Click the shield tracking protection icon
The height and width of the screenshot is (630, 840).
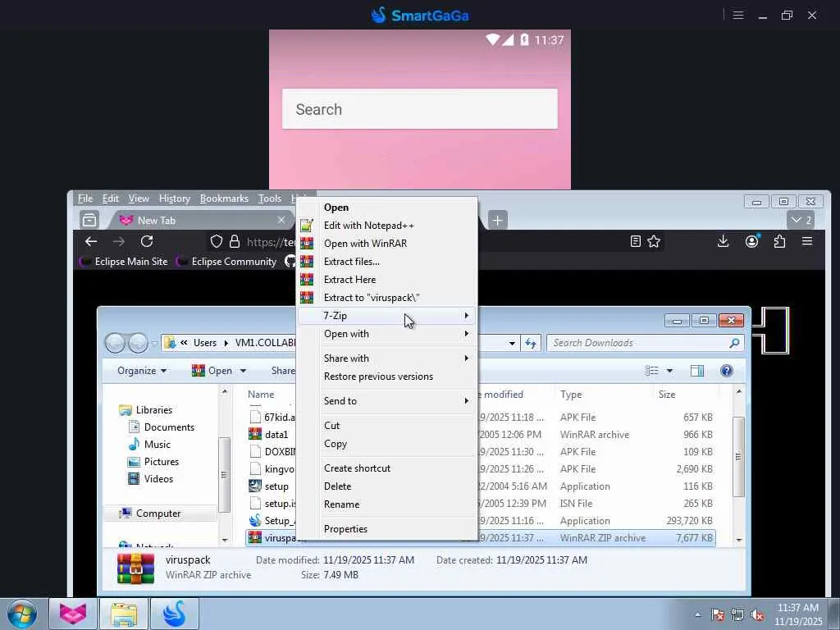[x=217, y=242]
